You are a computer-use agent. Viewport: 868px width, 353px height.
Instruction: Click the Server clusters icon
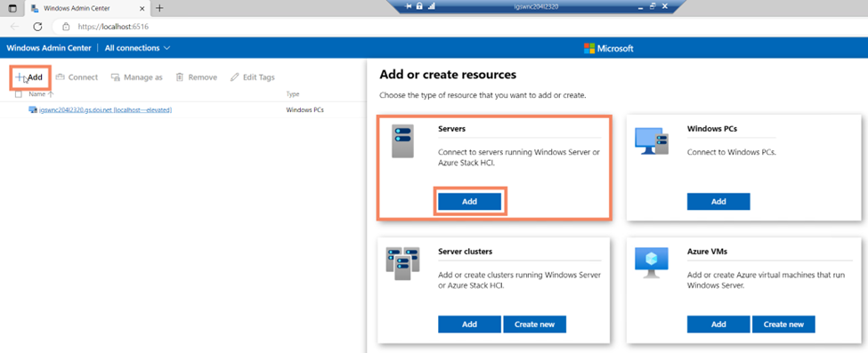click(x=402, y=263)
